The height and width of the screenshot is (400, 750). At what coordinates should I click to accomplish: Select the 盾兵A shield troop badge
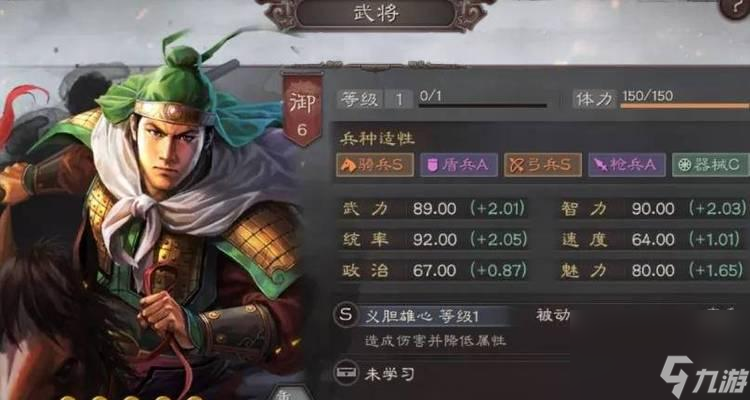pos(459,165)
